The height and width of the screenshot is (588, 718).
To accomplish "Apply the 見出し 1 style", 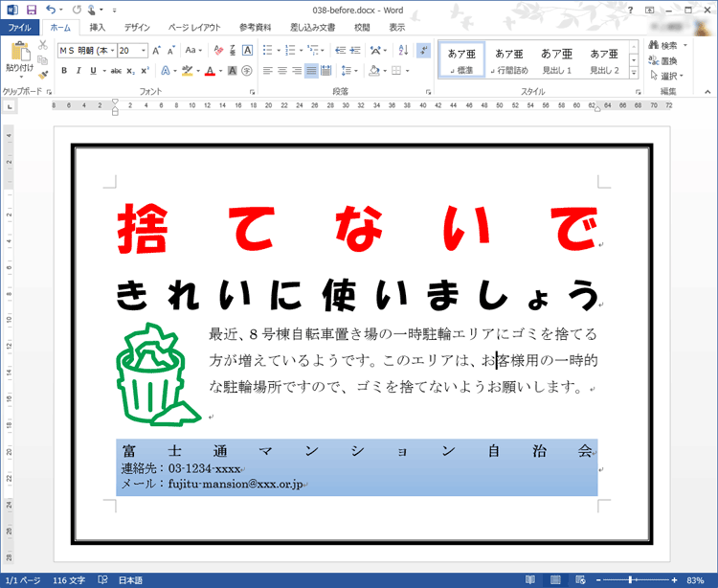I will tap(557, 60).
